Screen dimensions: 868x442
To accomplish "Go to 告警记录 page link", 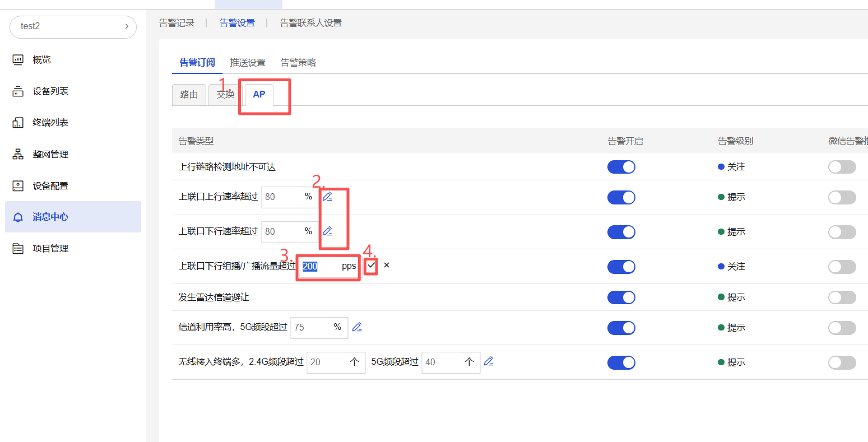I will (177, 23).
